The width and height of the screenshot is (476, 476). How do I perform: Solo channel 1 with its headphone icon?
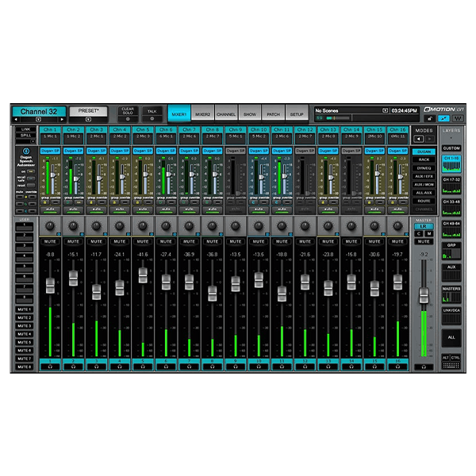coord(50,367)
